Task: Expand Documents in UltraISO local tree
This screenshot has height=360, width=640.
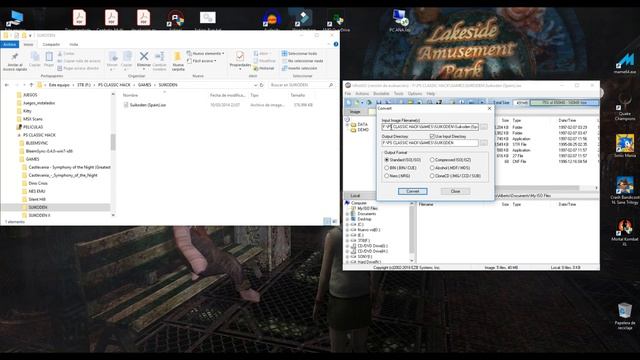Action: (x=347, y=213)
